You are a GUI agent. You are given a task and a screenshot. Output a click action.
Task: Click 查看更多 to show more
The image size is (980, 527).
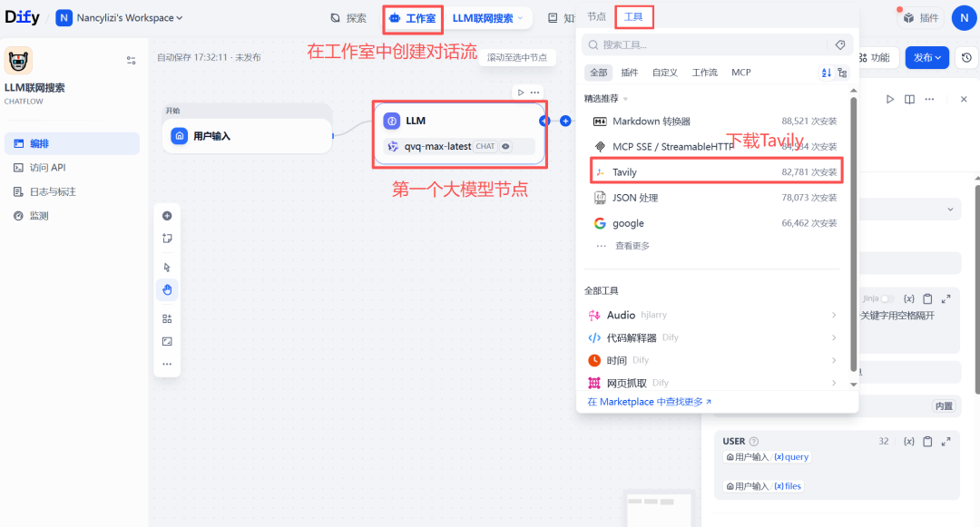coord(632,246)
